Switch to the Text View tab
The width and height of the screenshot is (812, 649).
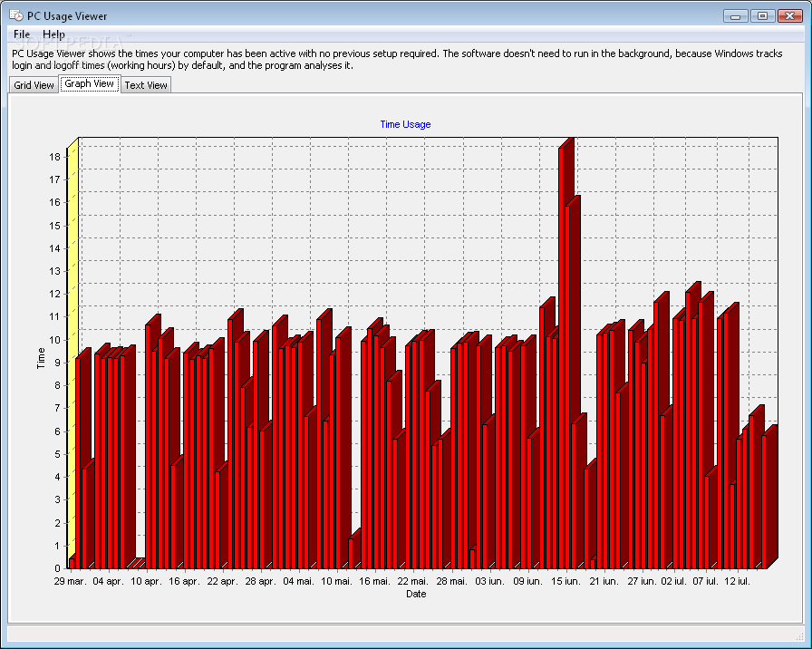point(146,85)
